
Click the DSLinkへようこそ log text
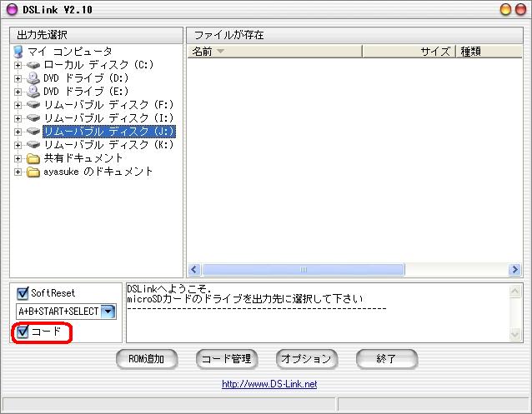pos(169,289)
